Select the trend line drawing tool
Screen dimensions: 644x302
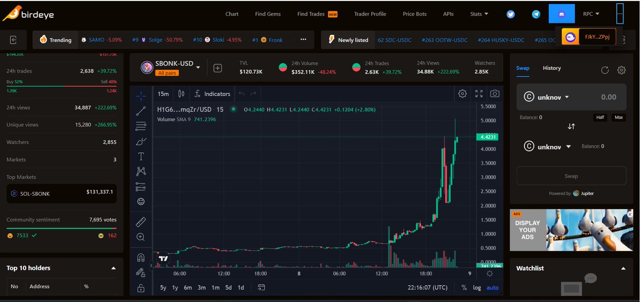[x=141, y=111]
